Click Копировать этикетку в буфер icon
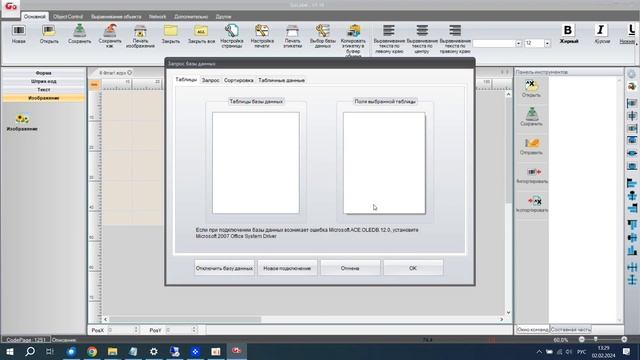The image size is (640, 360). tap(353, 31)
